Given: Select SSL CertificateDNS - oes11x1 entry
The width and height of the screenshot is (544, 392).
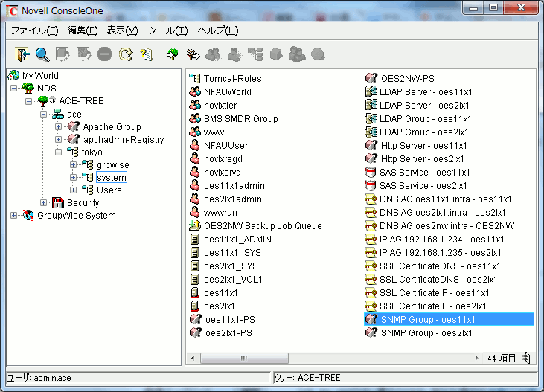Looking at the screenshot, I should click(x=440, y=266).
